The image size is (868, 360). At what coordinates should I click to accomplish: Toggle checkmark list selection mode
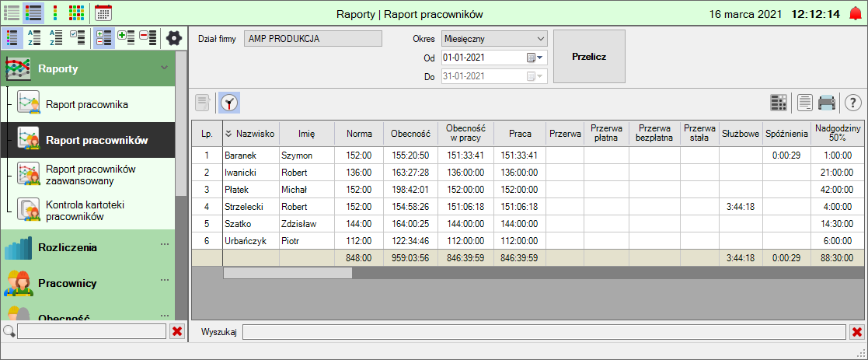click(x=78, y=37)
